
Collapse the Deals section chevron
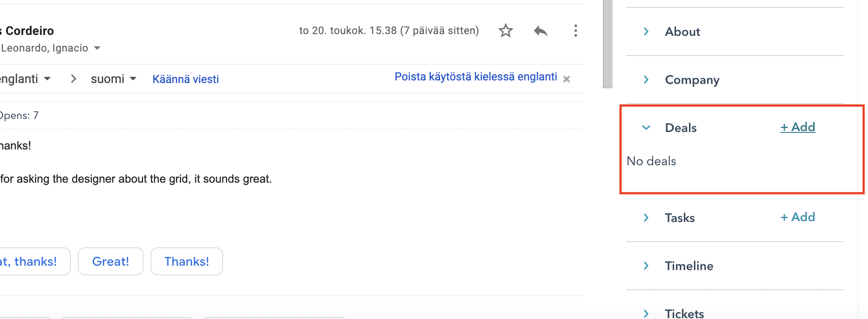coord(646,128)
